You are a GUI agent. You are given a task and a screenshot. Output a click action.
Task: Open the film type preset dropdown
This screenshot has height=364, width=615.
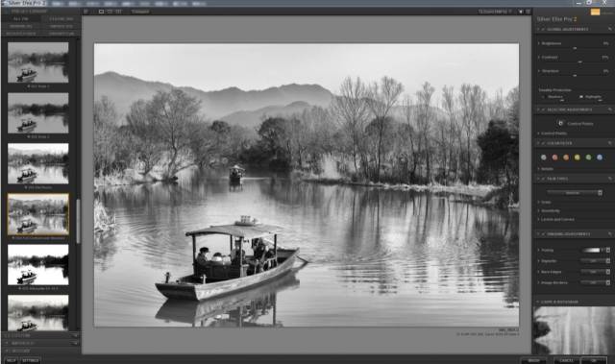[575, 193]
